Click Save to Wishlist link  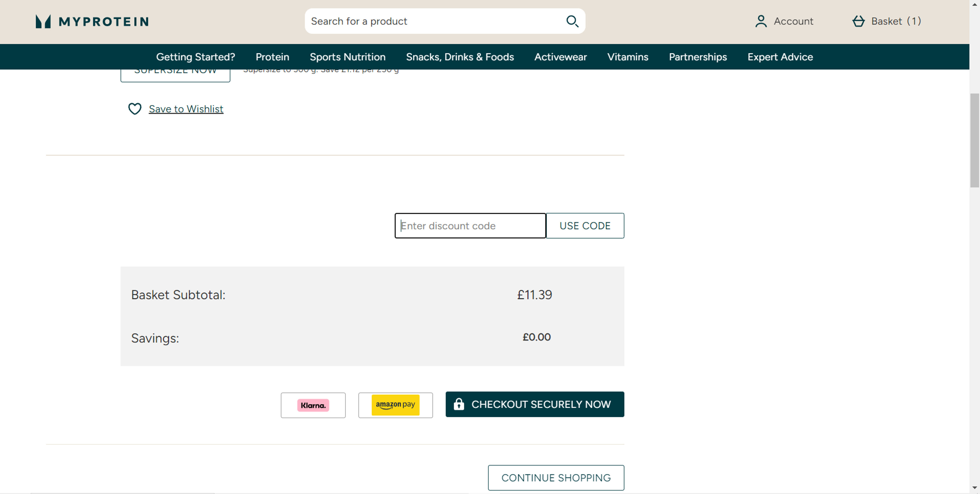click(x=186, y=109)
